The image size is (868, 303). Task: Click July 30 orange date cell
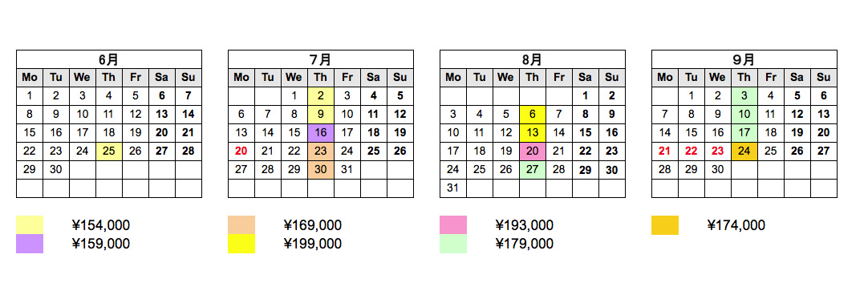point(321,170)
